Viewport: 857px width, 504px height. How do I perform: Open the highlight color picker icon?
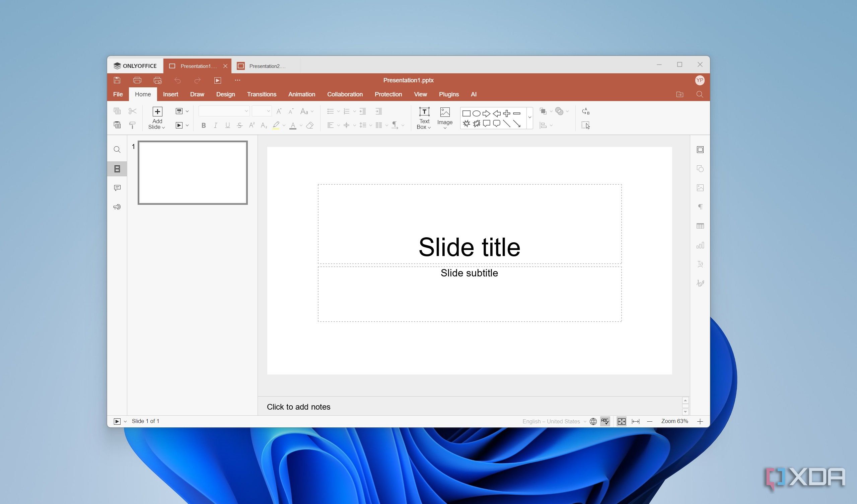tap(276, 125)
